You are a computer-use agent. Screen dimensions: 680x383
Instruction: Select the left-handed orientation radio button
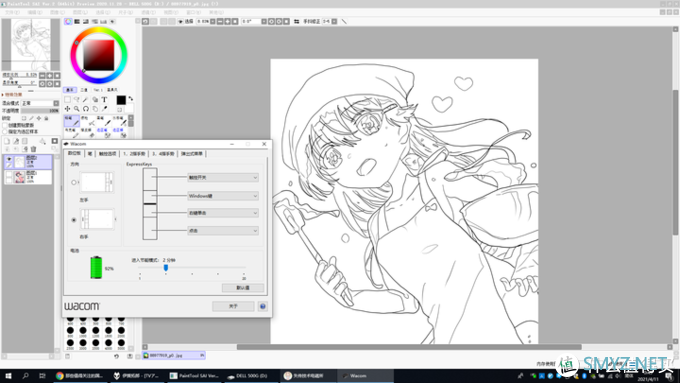(x=74, y=182)
